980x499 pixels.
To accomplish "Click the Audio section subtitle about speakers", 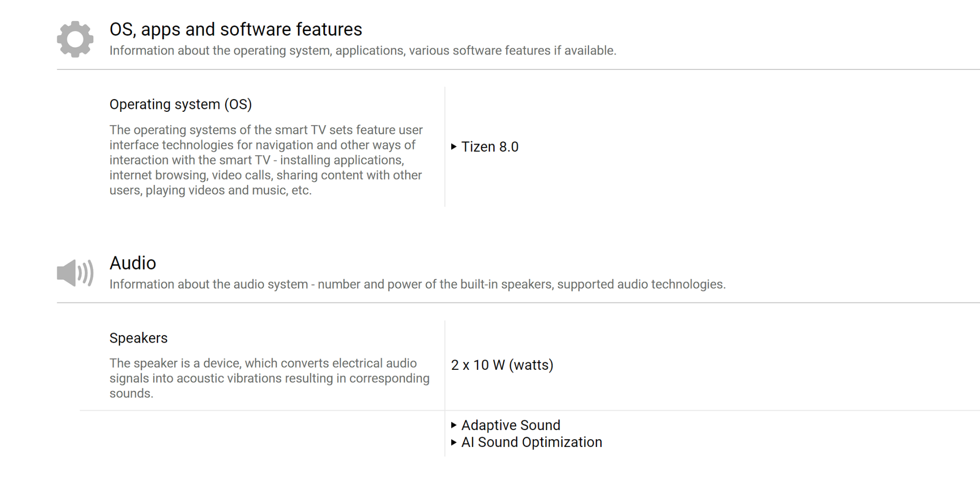I will pos(417,284).
